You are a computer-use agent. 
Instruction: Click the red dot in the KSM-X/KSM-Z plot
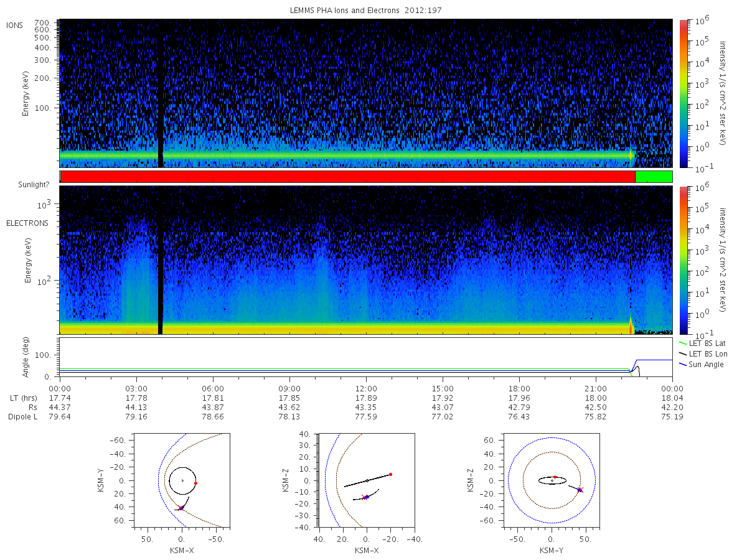point(390,474)
